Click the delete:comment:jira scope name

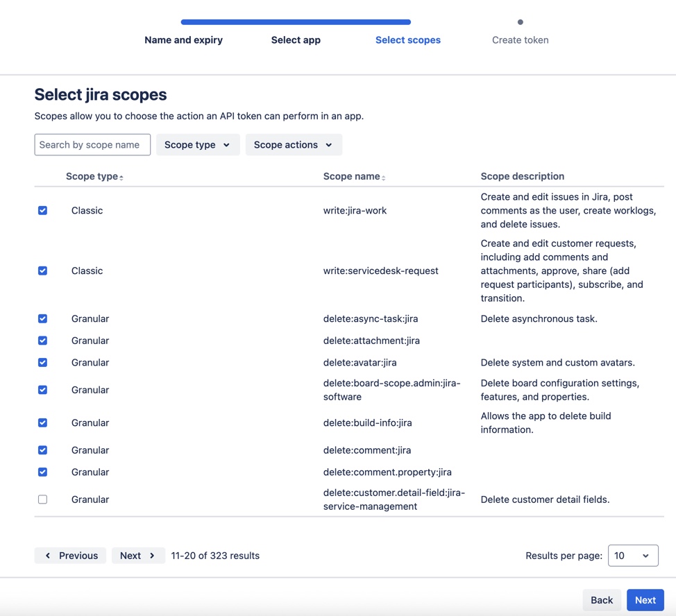coord(367,450)
